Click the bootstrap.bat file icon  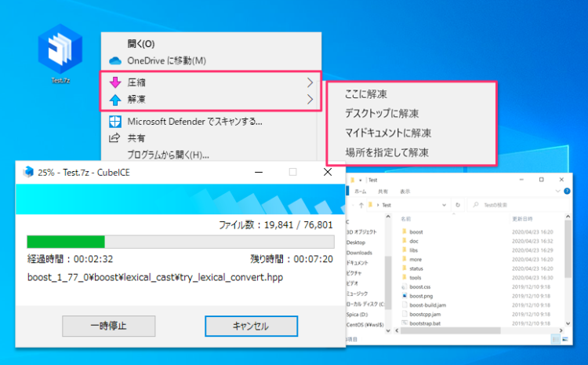pyautogui.click(x=405, y=323)
